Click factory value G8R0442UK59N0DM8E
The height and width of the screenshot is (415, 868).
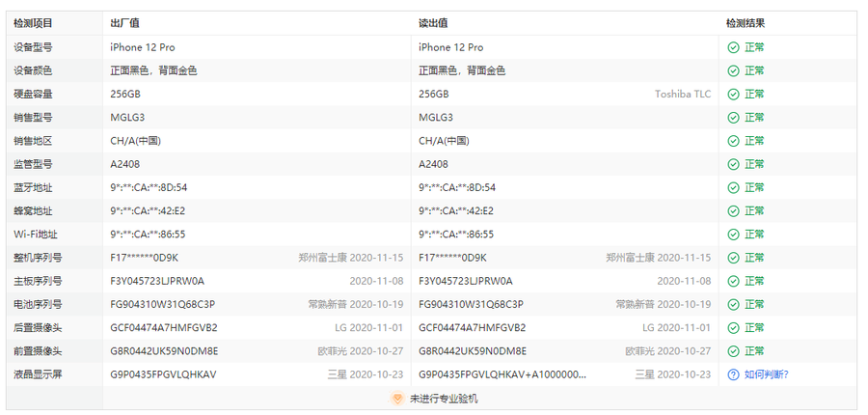164,351
